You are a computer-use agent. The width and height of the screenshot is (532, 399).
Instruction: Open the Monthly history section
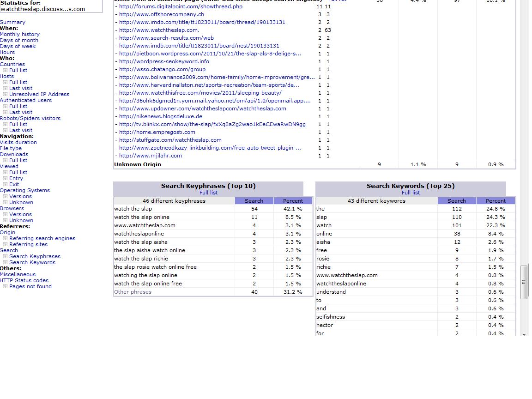20,34
